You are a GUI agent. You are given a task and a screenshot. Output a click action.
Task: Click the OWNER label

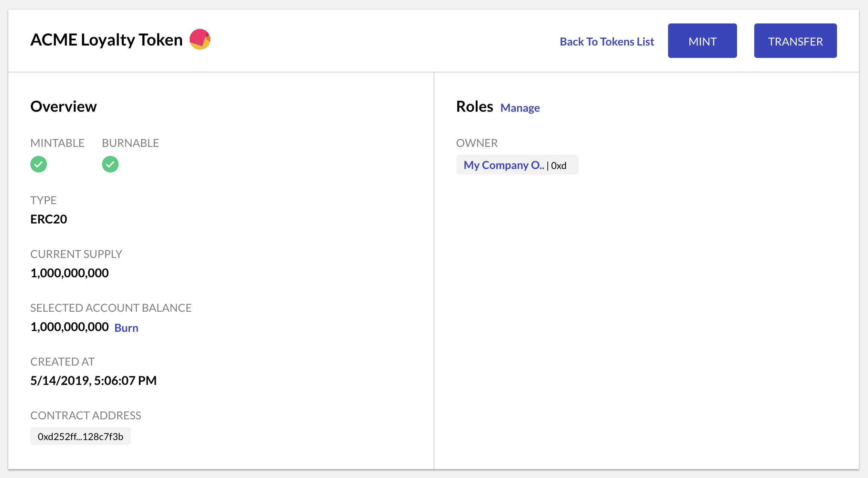click(477, 143)
